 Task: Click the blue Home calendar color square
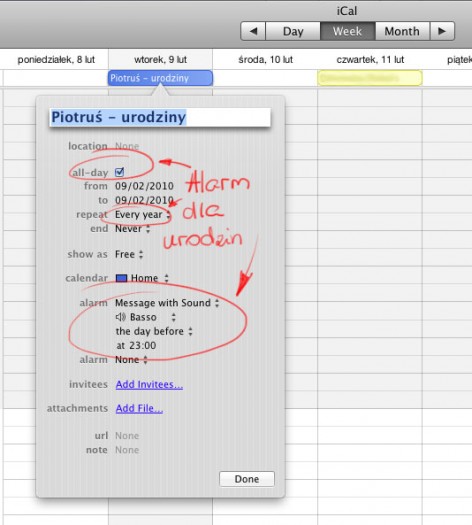tap(121, 278)
